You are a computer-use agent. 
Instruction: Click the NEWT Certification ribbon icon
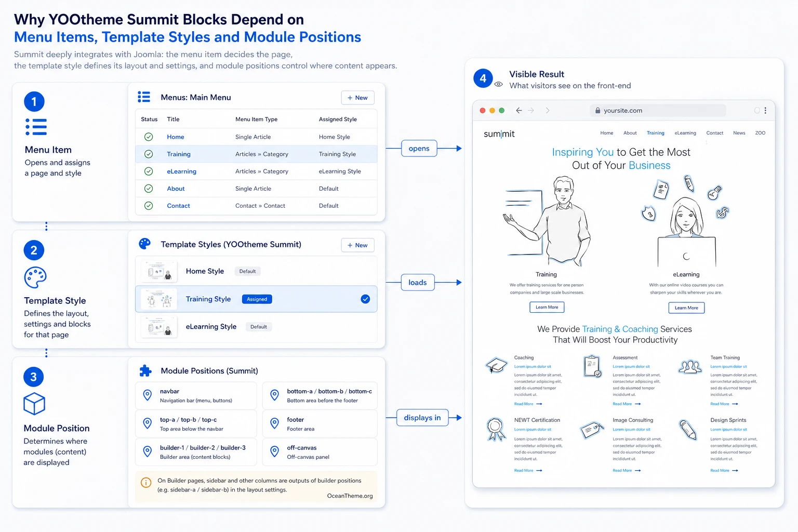click(496, 429)
